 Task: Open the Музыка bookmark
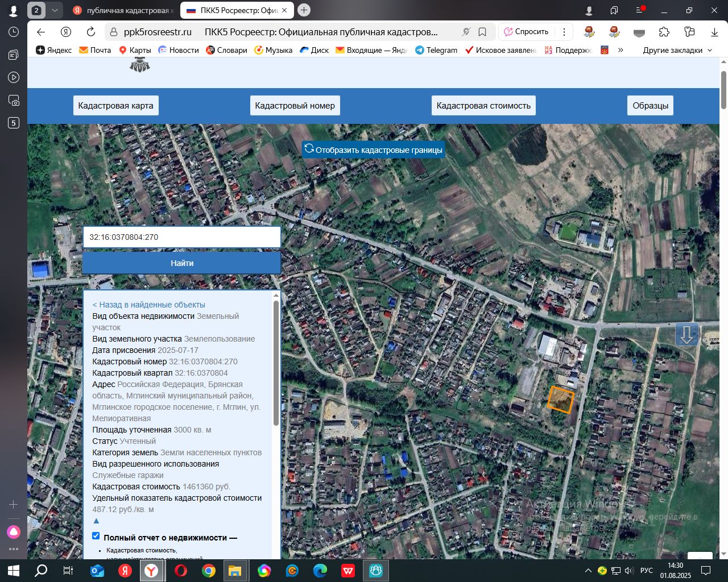[x=273, y=50]
